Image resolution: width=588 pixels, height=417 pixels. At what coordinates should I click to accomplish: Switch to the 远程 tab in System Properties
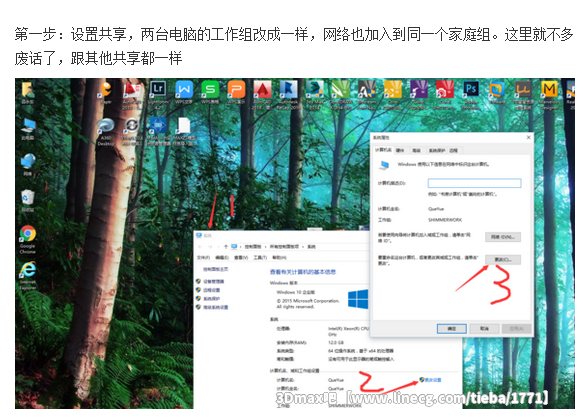coord(453,150)
